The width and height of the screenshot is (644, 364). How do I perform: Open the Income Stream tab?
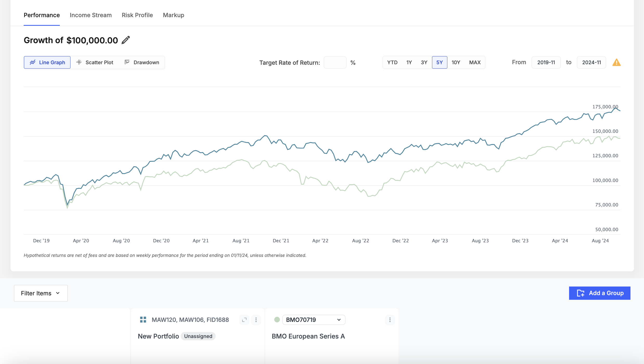tap(91, 15)
